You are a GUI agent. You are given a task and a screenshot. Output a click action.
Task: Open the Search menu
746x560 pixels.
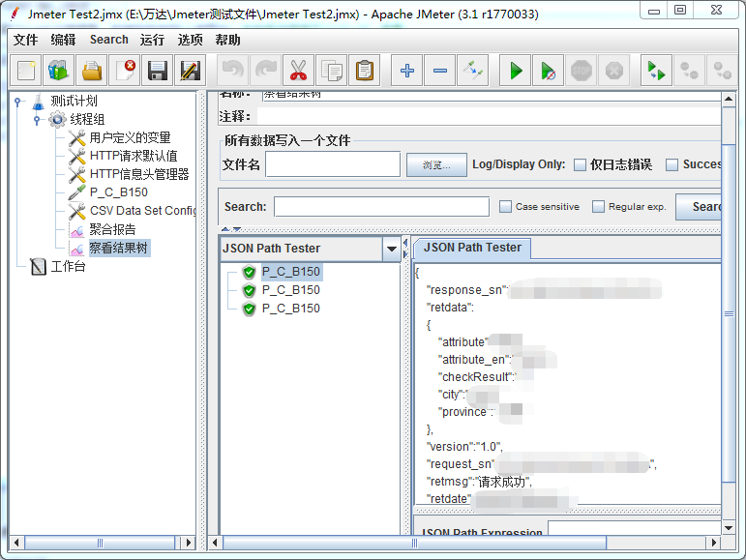(x=109, y=40)
